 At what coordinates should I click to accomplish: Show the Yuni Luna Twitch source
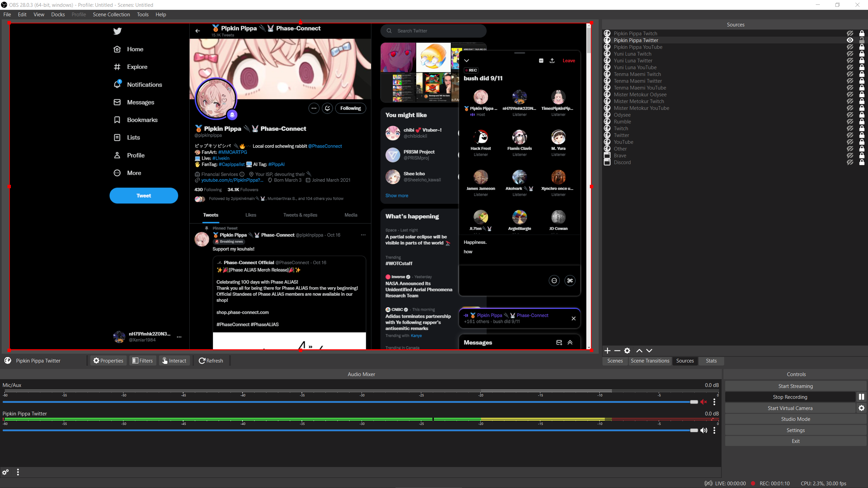850,54
